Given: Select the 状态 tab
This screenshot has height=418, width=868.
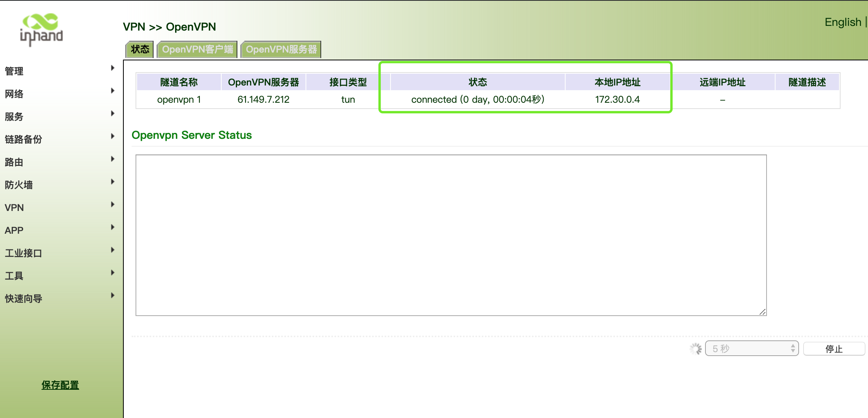Looking at the screenshot, I should (140, 49).
